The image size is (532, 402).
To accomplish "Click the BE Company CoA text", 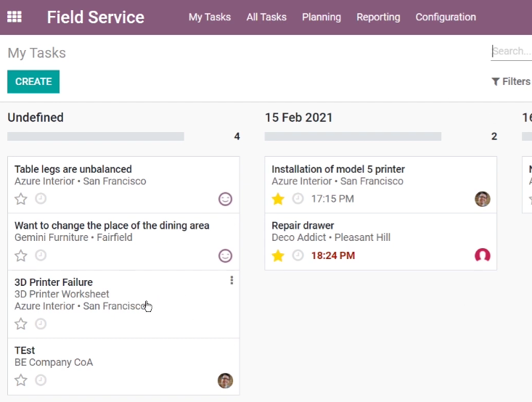I will click(54, 362).
